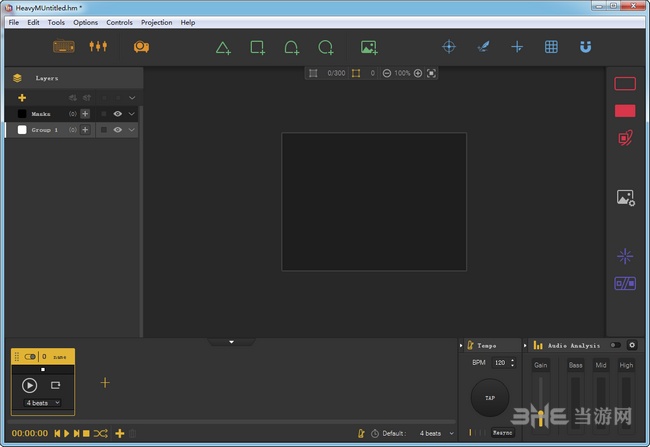
Task: Click the add image/media icon in toolbar
Action: [369, 47]
